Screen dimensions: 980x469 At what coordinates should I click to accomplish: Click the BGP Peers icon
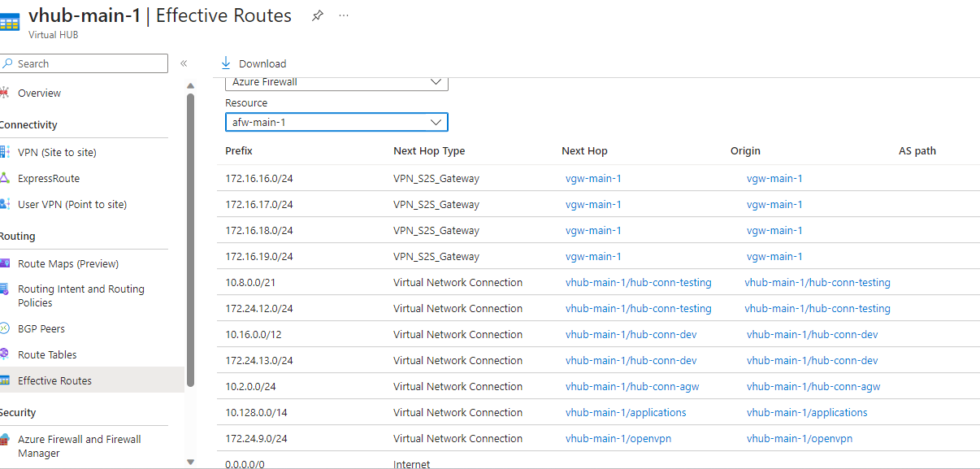[x=5, y=328]
